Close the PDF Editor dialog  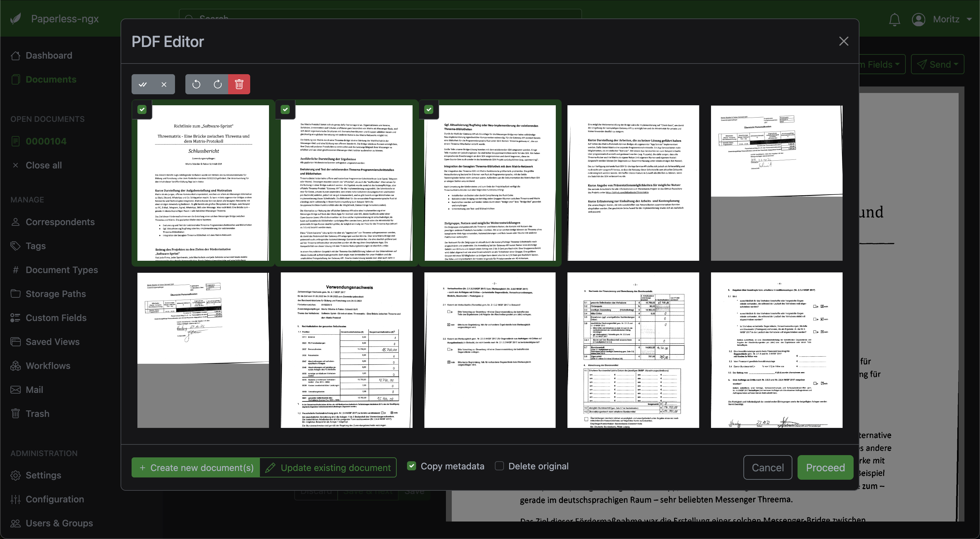[844, 41]
